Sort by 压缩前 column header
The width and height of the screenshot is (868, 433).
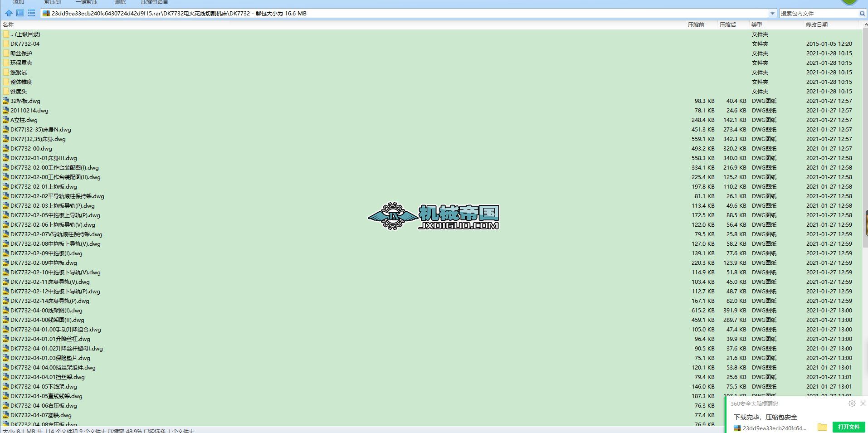pyautogui.click(x=696, y=25)
